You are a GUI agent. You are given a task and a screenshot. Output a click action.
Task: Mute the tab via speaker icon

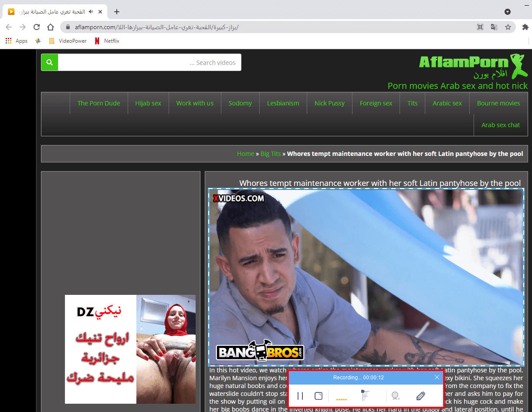(x=91, y=12)
